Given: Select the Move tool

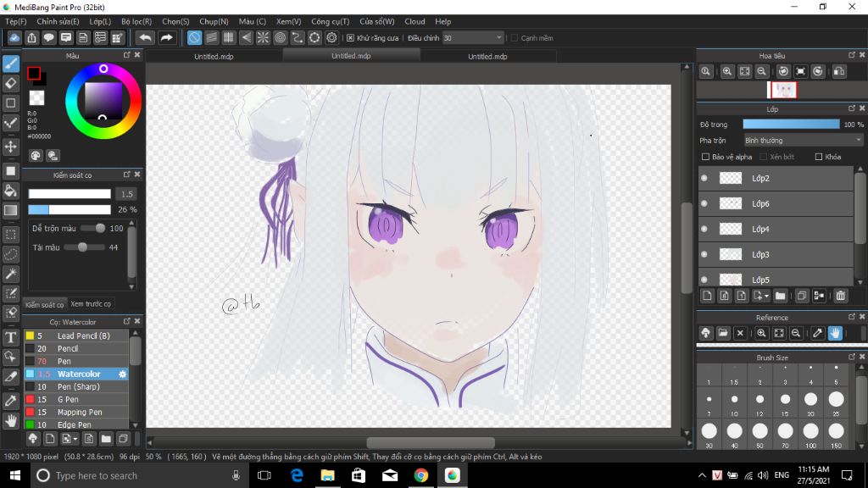Looking at the screenshot, I should pyautogui.click(x=10, y=147).
